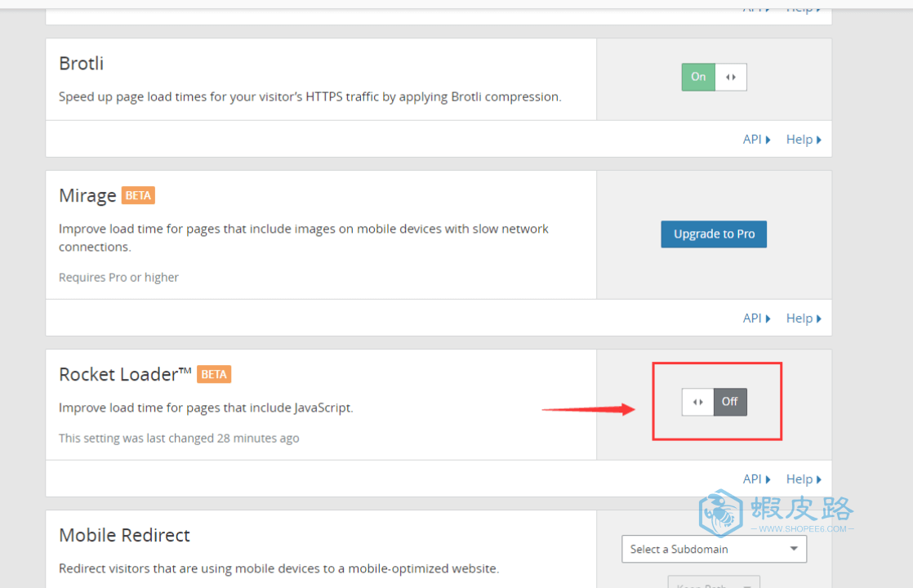This screenshot has width=913, height=588.
Task: Click the Mobile Redirect section heading
Action: pos(125,535)
